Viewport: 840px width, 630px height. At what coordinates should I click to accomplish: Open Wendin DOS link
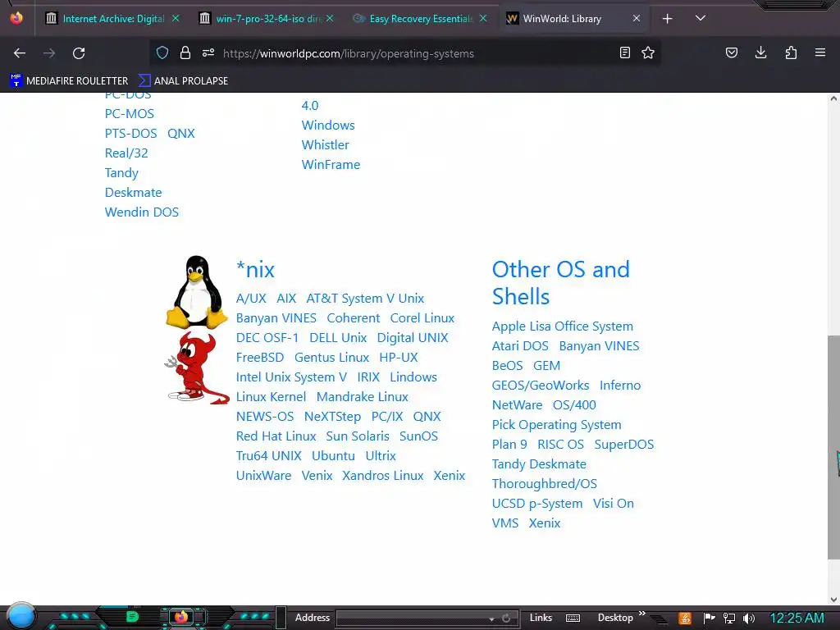141,212
